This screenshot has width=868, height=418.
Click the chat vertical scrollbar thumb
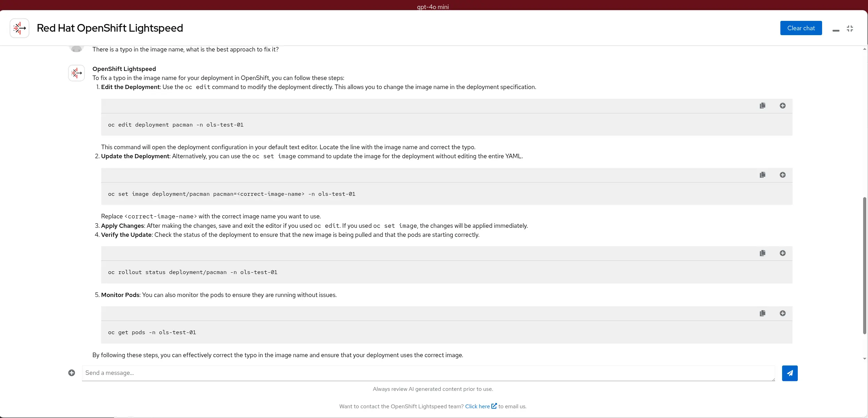pyautogui.click(x=865, y=266)
